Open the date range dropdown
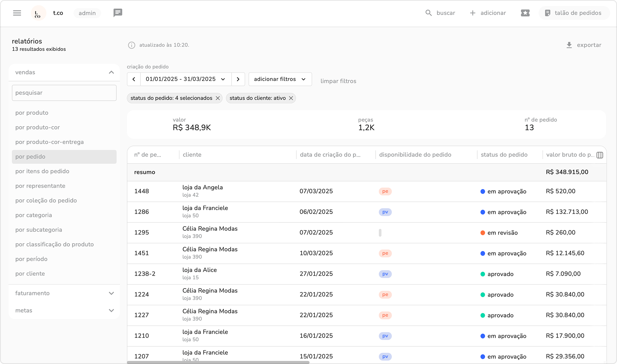Screen dimensions: 617x364 pyautogui.click(x=186, y=79)
